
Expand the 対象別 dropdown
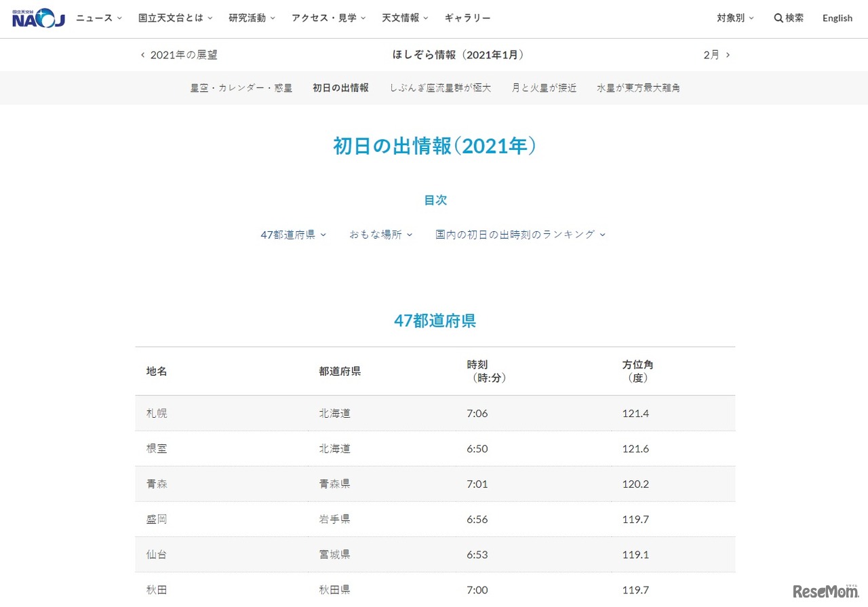pos(736,18)
